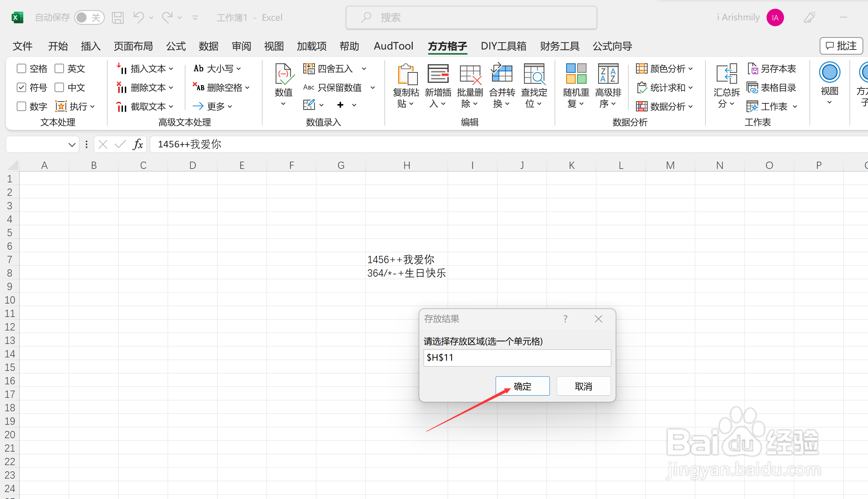This screenshot has width=868, height=499.
Task: Switch to the DIY工具箱 tab
Action: click(504, 46)
